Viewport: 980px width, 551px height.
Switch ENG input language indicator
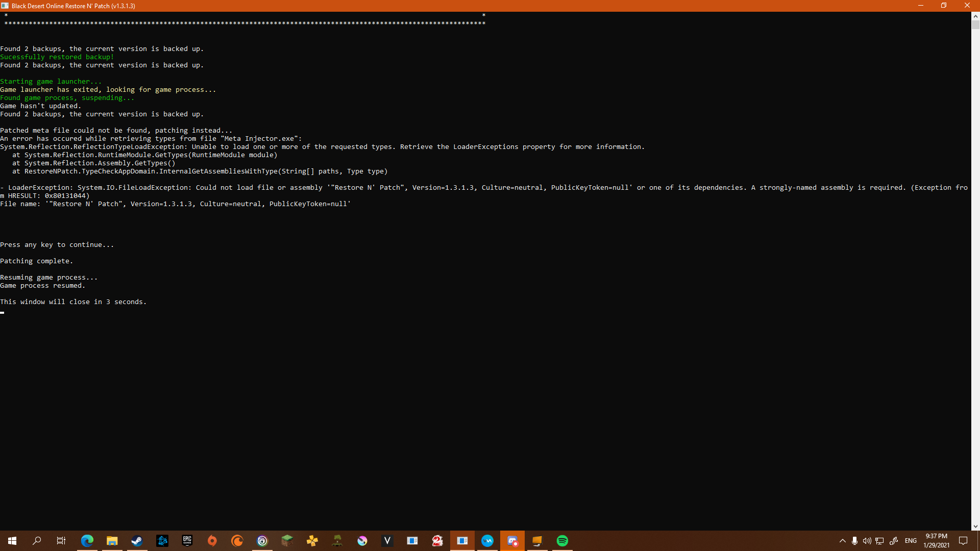911,541
